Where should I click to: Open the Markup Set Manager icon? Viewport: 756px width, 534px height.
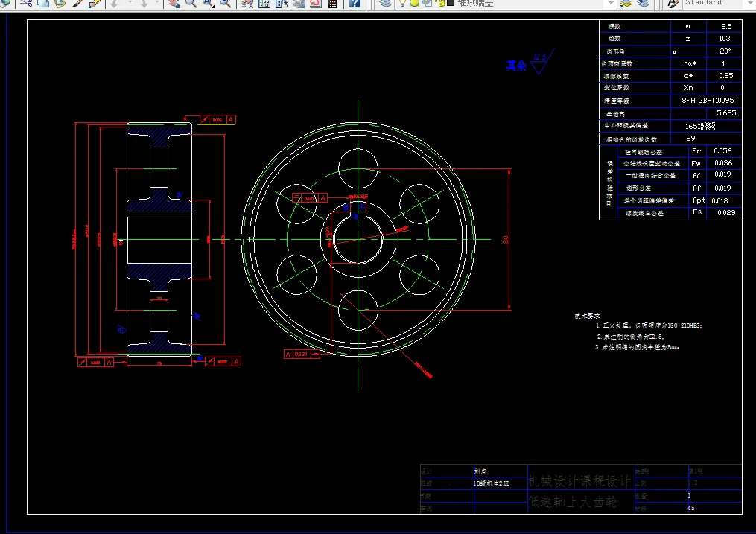pyautogui.click(x=316, y=3)
